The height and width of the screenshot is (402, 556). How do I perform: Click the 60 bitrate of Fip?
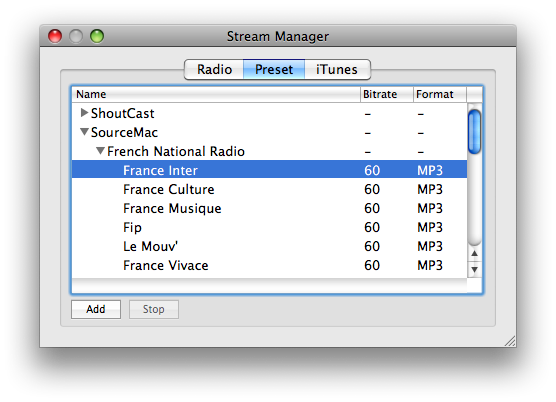[372, 228]
